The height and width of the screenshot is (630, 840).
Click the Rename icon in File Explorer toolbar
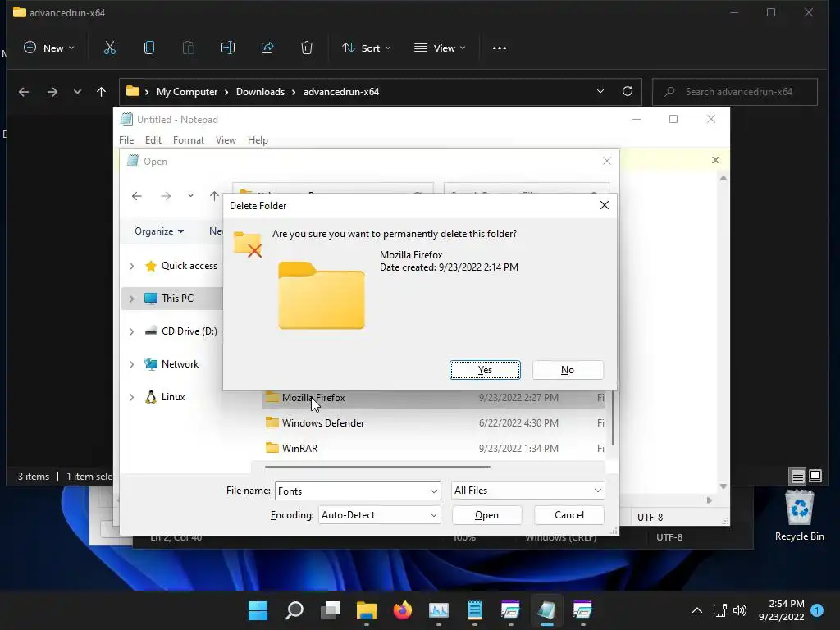228,48
